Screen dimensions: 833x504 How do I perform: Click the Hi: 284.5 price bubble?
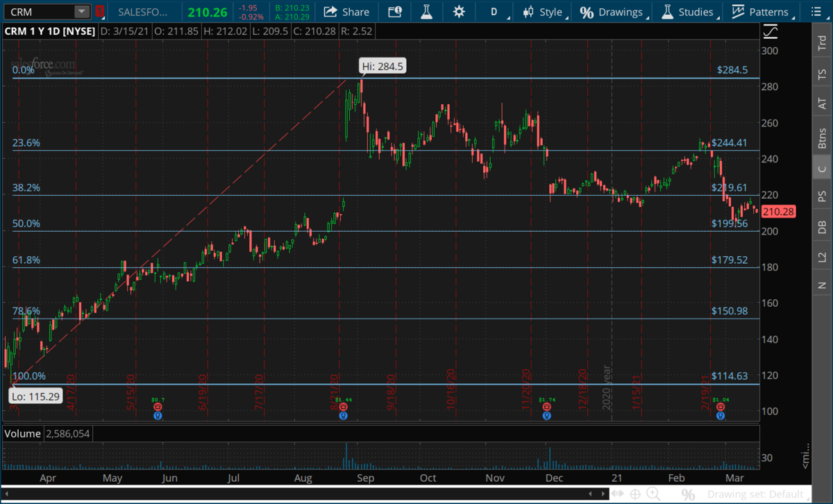(382, 67)
